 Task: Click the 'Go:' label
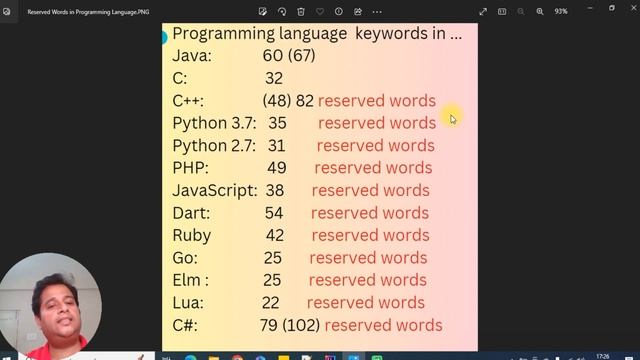point(185,258)
